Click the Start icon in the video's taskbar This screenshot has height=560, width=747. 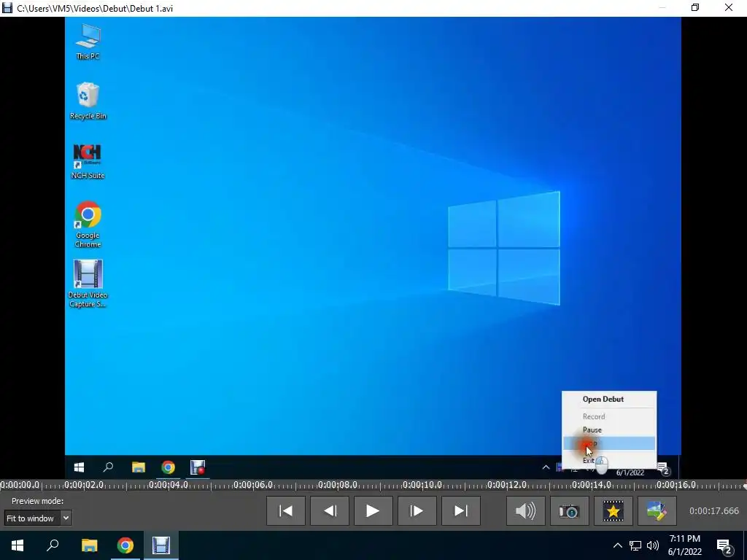coord(79,467)
